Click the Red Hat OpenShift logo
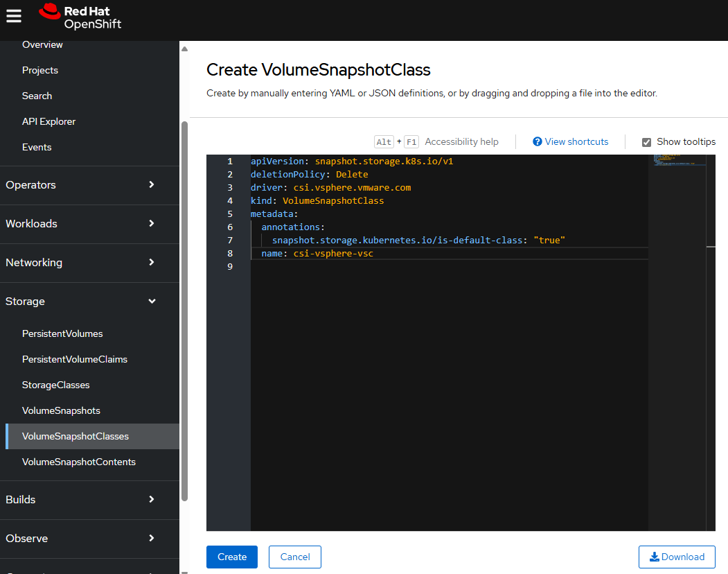 point(80,17)
